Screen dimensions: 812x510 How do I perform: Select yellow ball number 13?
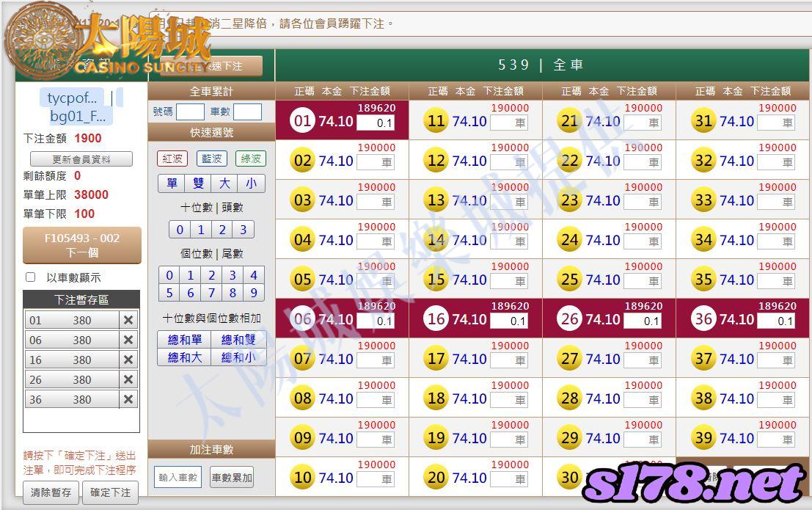tap(436, 200)
